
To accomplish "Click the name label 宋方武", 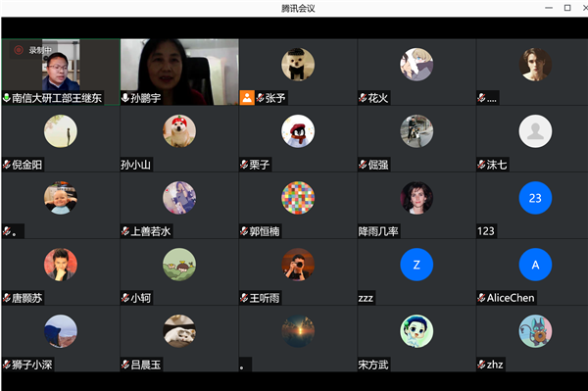I will tap(373, 365).
